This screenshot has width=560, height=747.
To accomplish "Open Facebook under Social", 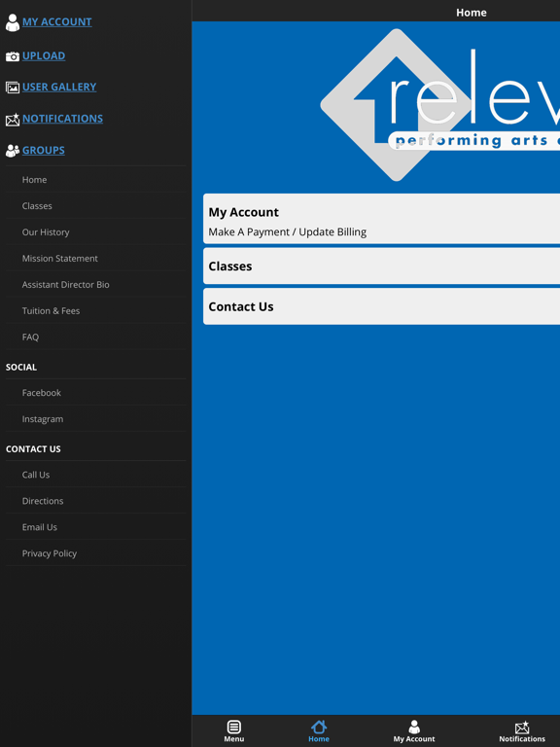I will [95, 393].
